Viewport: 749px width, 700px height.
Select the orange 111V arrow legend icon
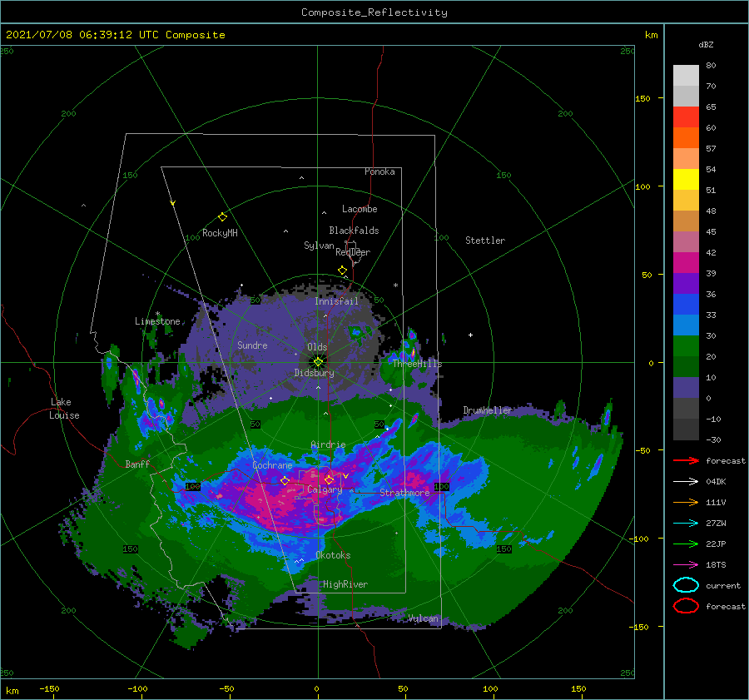tap(686, 502)
